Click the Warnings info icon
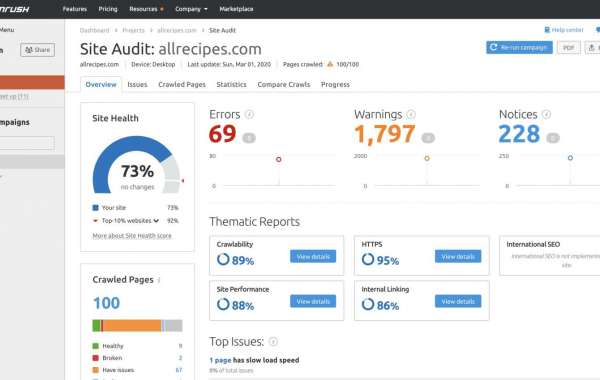Viewport: 600px width, 380px height. click(411, 114)
